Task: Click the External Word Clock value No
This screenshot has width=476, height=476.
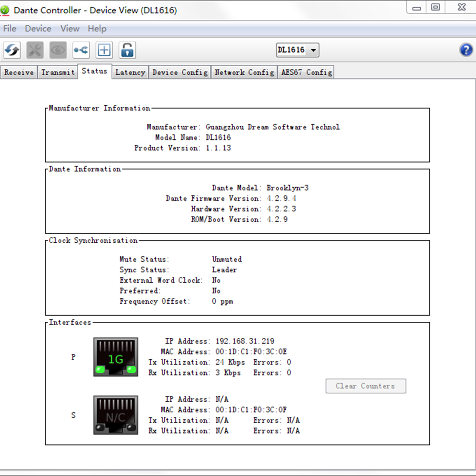Action: click(216, 280)
